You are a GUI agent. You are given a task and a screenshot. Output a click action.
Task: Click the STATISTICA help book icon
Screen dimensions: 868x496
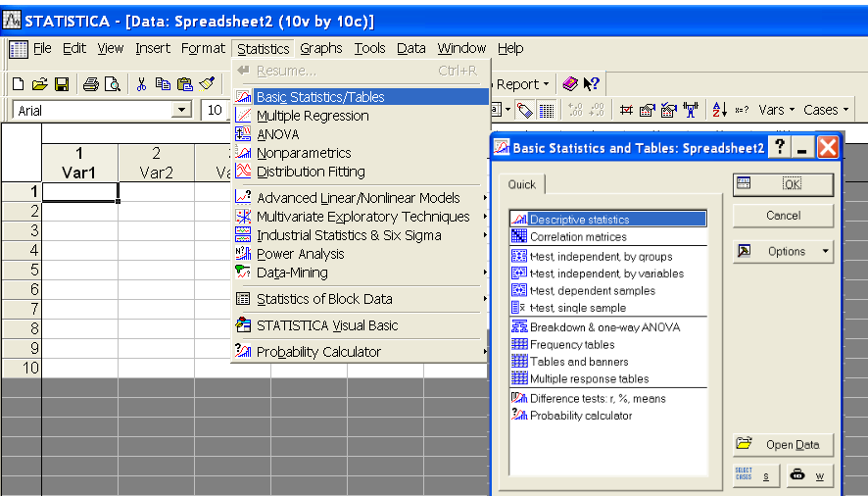(570, 83)
